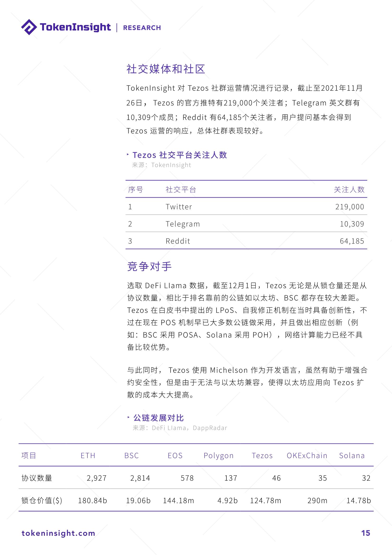Click the OKExChain column header
The width and height of the screenshot is (392, 555).
coord(307,455)
